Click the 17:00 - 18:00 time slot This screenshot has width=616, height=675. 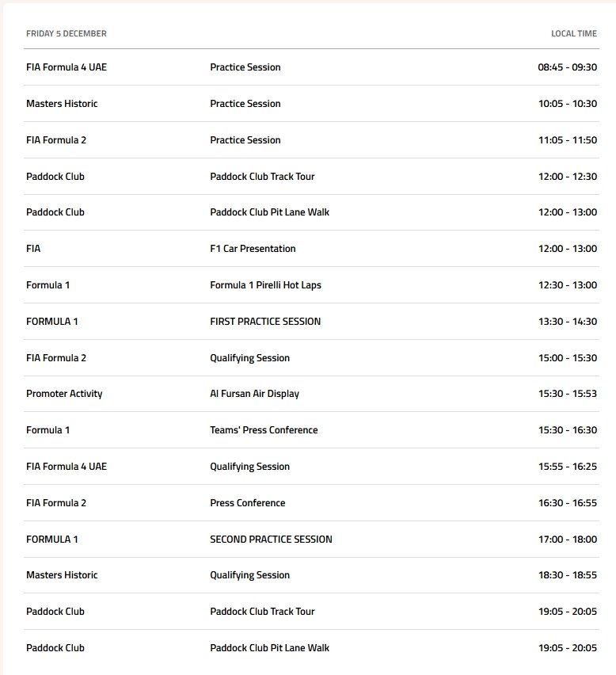tap(567, 540)
